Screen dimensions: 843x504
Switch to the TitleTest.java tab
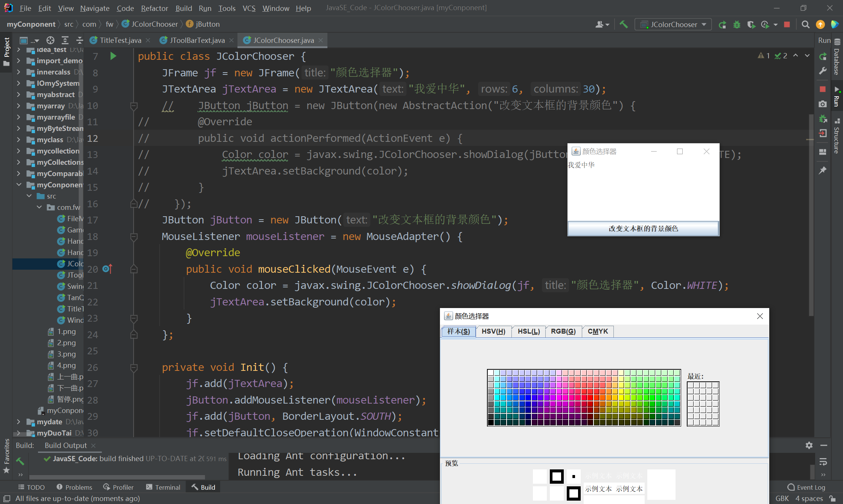pos(120,40)
